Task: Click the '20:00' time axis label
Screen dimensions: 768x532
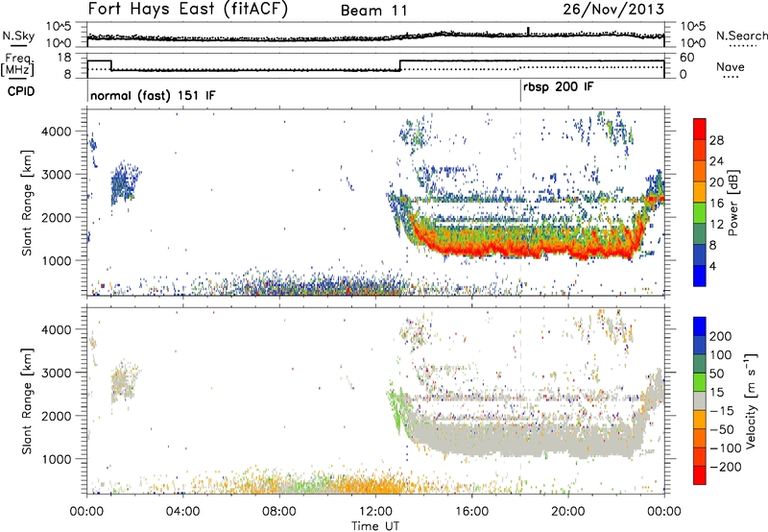Action: tap(567, 512)
